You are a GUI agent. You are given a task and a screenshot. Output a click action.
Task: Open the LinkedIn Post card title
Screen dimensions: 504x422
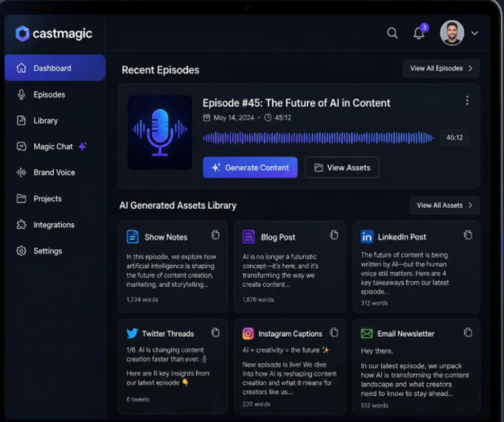click(x=402, y=237)
